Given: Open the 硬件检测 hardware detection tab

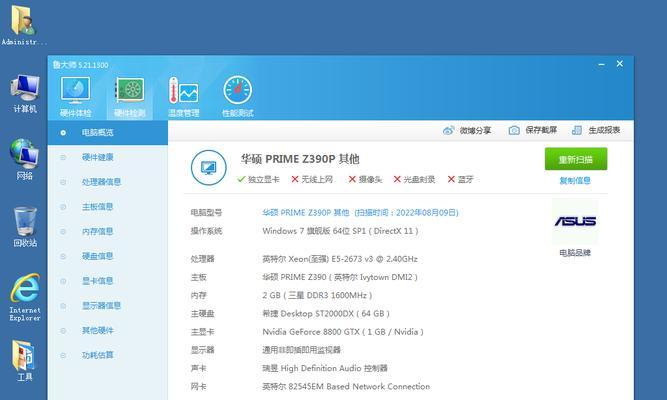Looking at the screenshot, I should [x=129, y=97].
